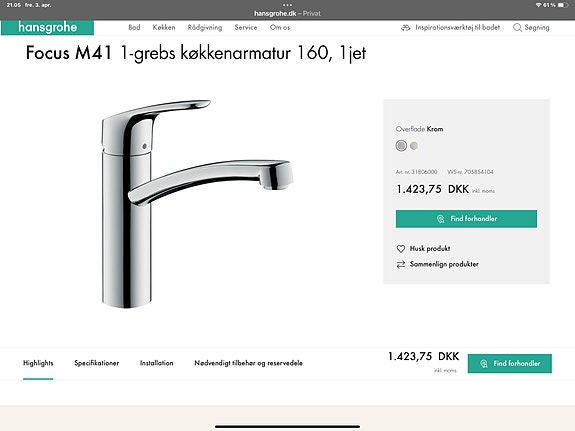Open the Køkken menu

[164, 28]
